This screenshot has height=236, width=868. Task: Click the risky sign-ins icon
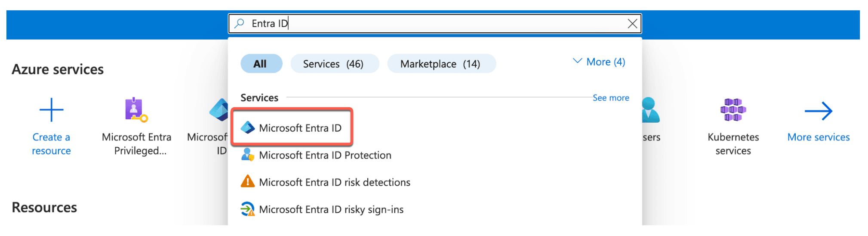click(248, 209)
